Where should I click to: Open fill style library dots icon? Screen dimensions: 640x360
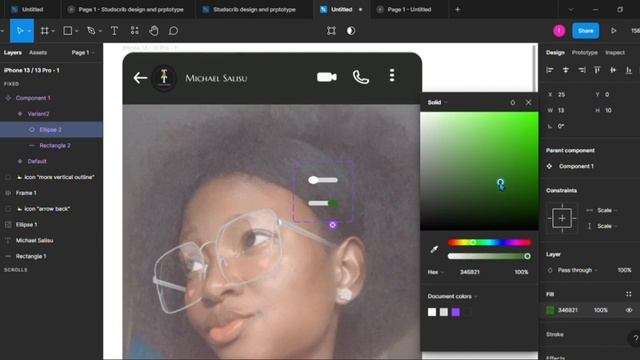click(629, 294)
